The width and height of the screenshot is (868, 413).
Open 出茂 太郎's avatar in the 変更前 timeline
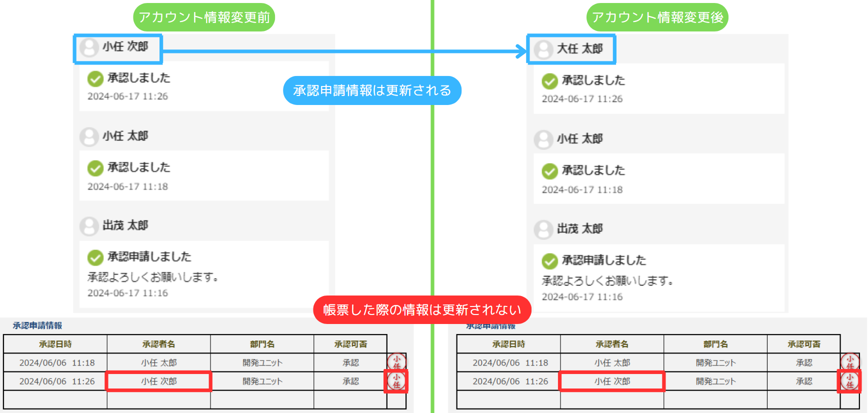(x=89, y=226)
